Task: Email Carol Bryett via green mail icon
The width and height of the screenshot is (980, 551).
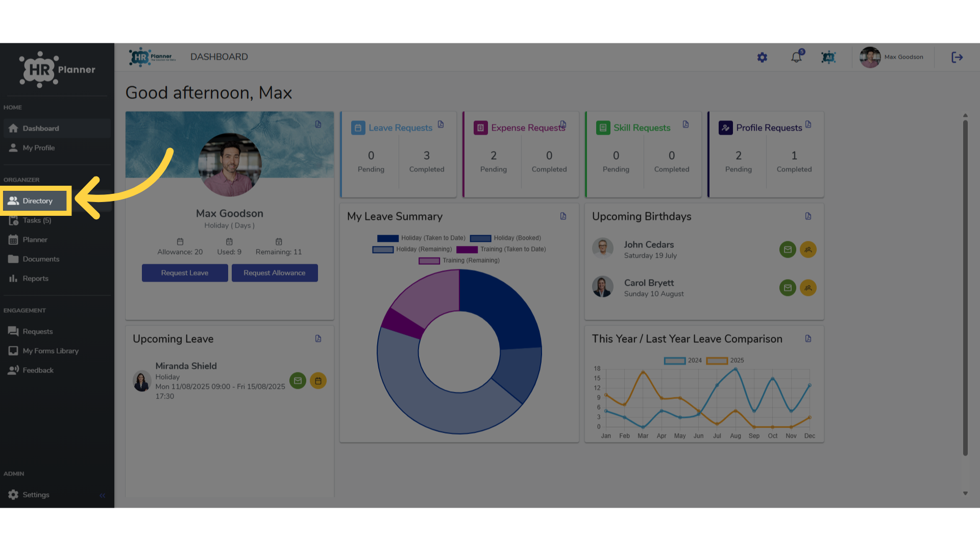Action: 788,288
